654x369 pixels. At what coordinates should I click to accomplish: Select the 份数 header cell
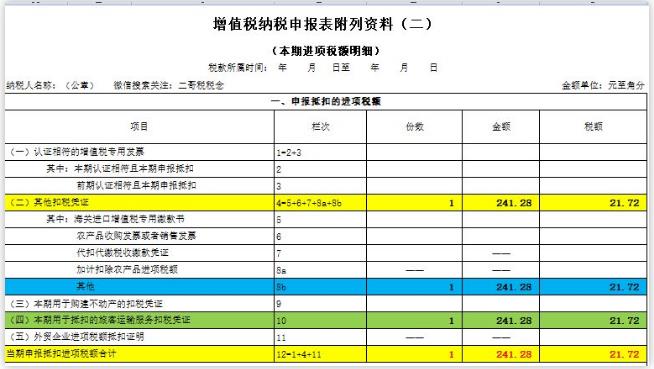pos(414,127)
